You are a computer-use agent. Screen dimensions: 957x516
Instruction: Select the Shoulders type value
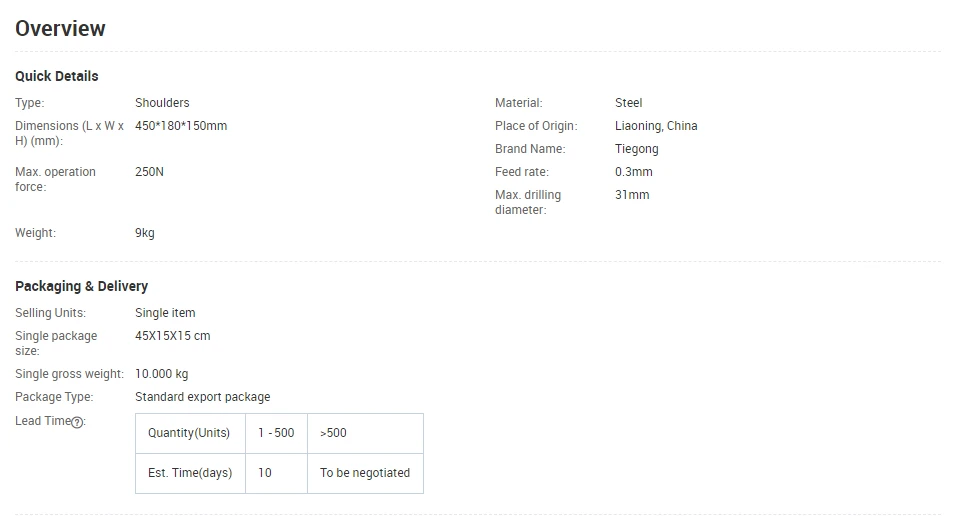coord(162,103)
